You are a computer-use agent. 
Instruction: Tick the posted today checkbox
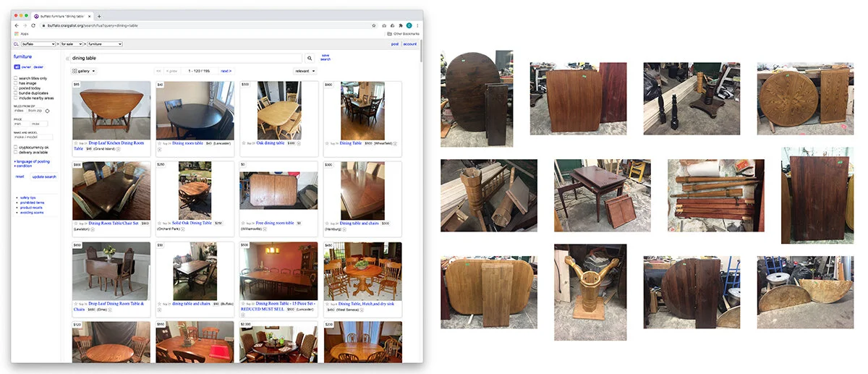[x=16, y=87]
